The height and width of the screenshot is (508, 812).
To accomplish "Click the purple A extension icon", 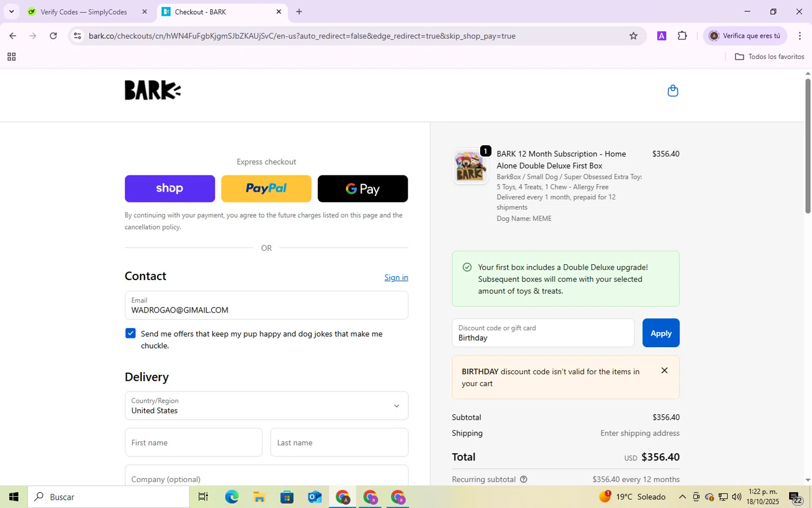I will [662, 36].
